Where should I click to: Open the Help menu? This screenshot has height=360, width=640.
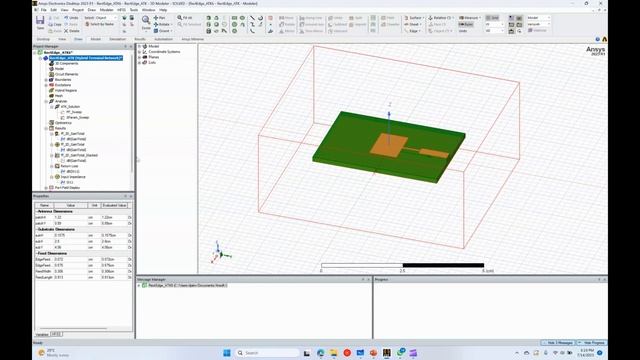point(163,10)
